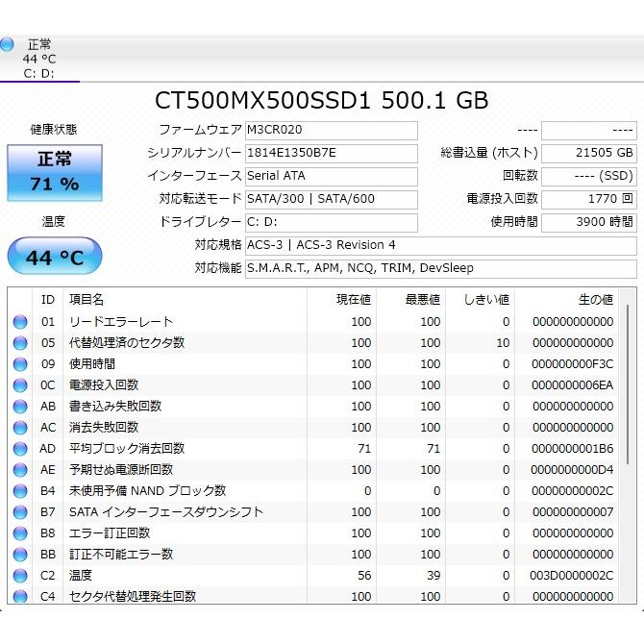The image size is (644, 644).
Task: Click threshold value 10 in row 05
Action: pyautogui.click(x=503, y=343)
